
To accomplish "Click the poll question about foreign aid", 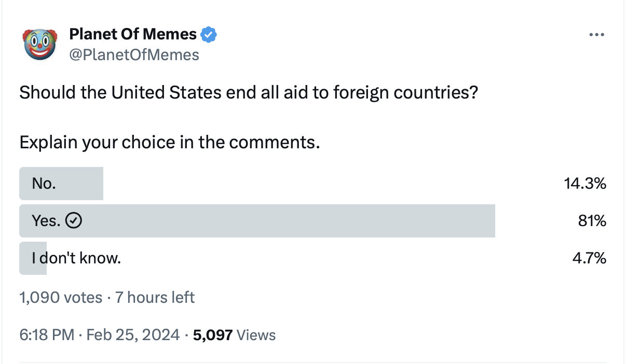I will (x=249, y=93).
